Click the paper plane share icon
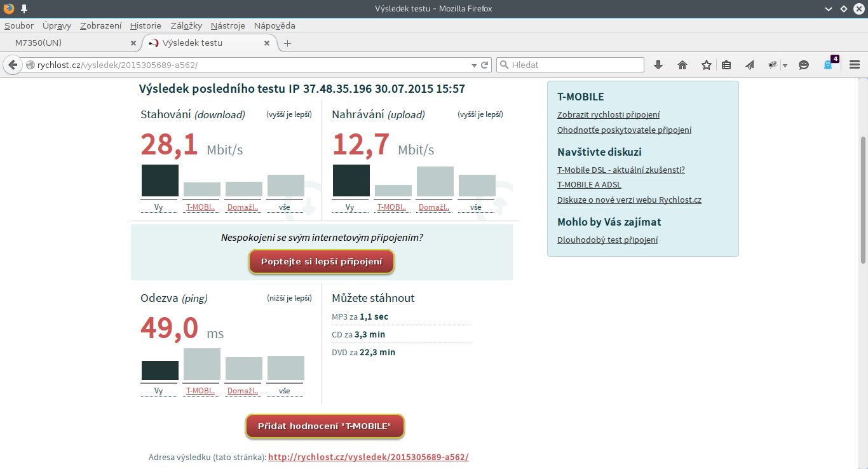This screenshot has width=868, height=469. (x=750, y=65)
